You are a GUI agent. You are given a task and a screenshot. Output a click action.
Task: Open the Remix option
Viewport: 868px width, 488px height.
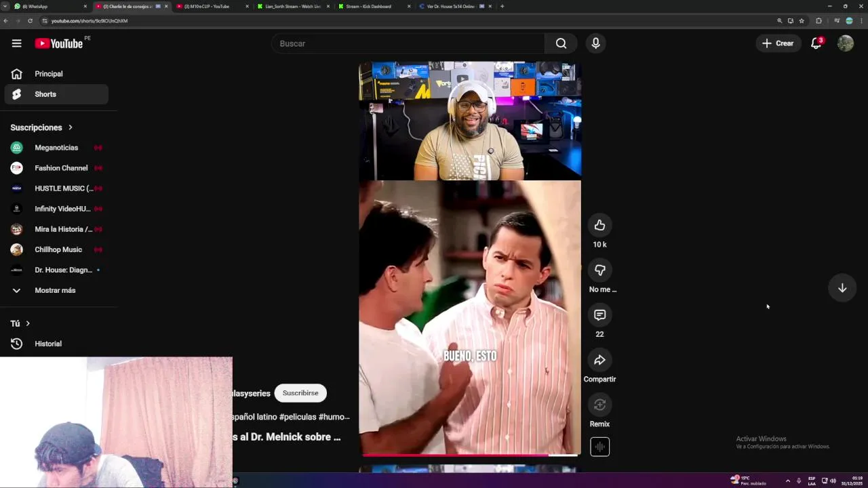tap(599, 405)
